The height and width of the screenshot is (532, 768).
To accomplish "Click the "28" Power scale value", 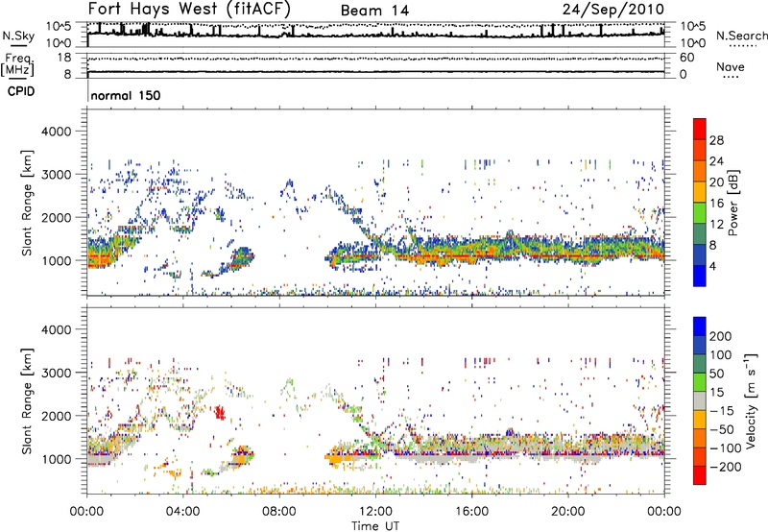I will 716,140.
